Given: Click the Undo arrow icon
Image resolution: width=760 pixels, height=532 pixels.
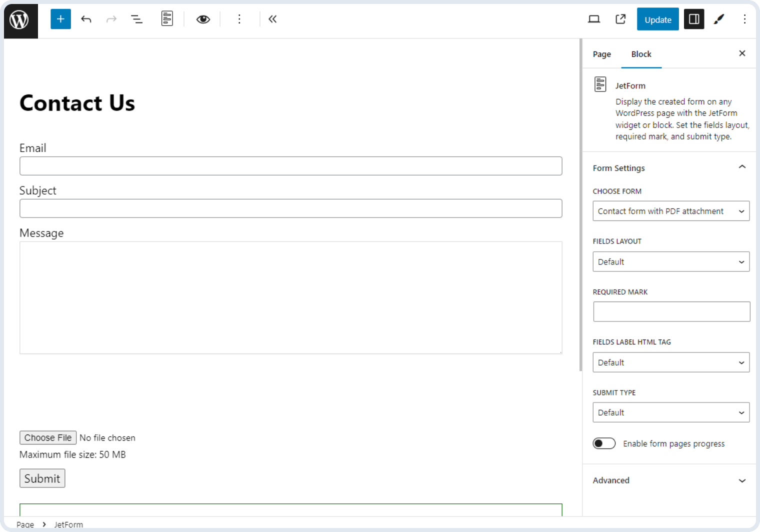Looking at the screenshot, I should pyautogui.click(x=86, y=19).
